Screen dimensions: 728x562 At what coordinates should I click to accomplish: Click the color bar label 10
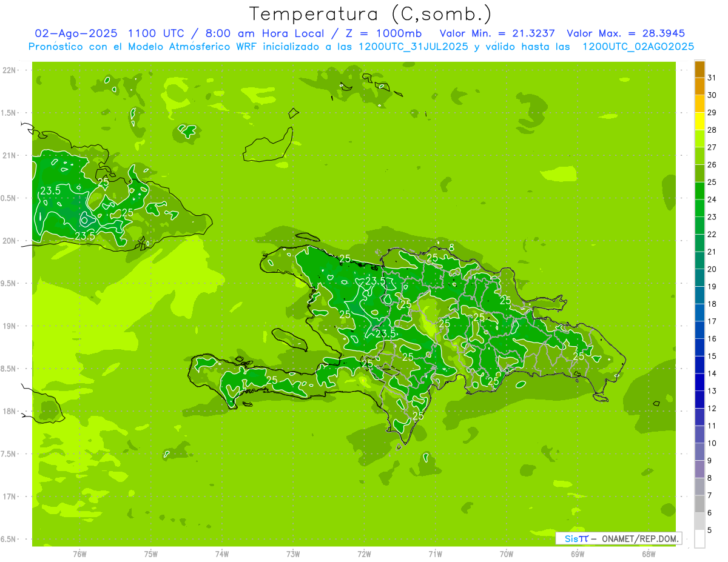pos(712,443)
